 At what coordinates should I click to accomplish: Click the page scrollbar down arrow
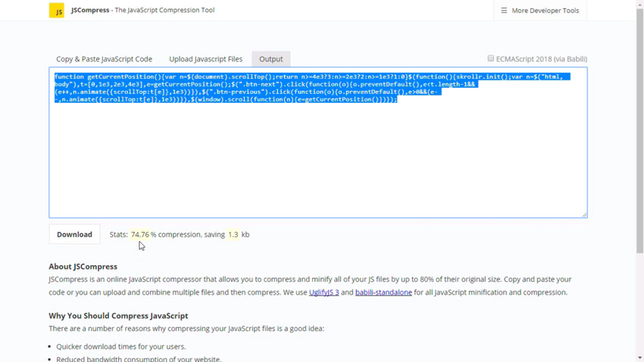[x=639, y=357]
